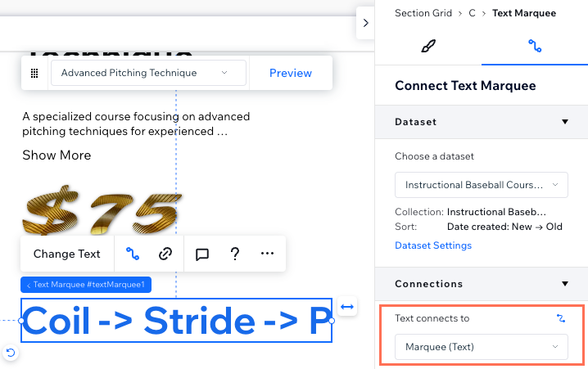Collapse the Connections section

pyautogui.click(x=565, y=284)
